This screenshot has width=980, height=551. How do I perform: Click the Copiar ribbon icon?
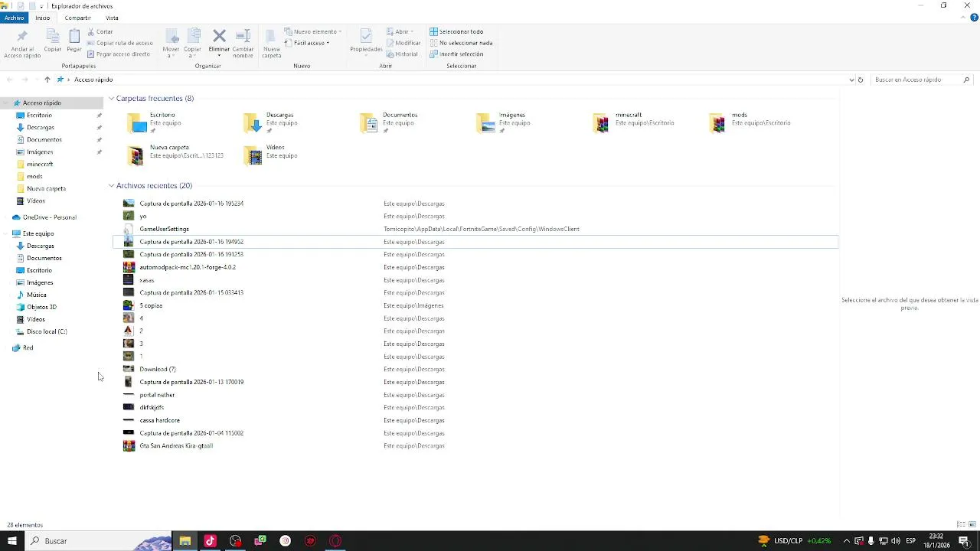(x=52, y=37)
